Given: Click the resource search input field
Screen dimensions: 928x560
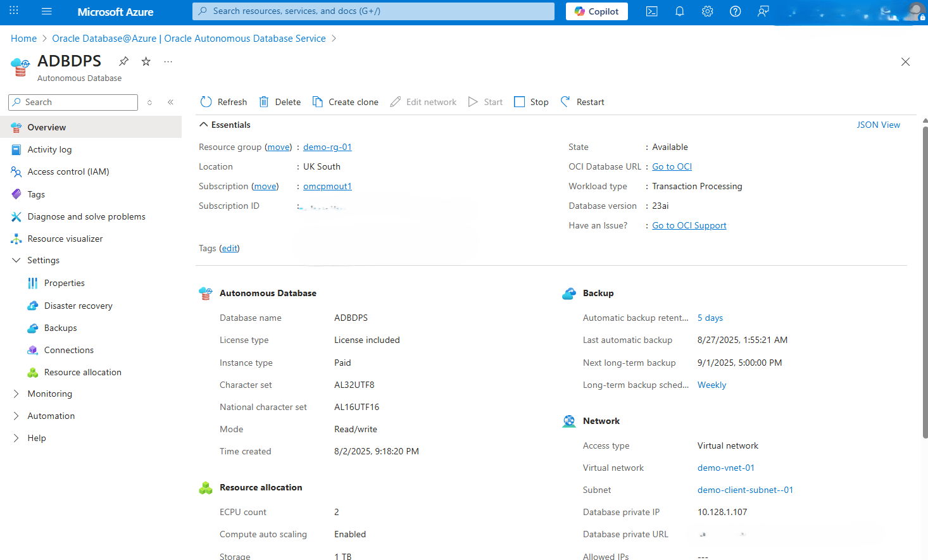Looking at the screenshot, I should pyautogui.click(x=373, y=11).
